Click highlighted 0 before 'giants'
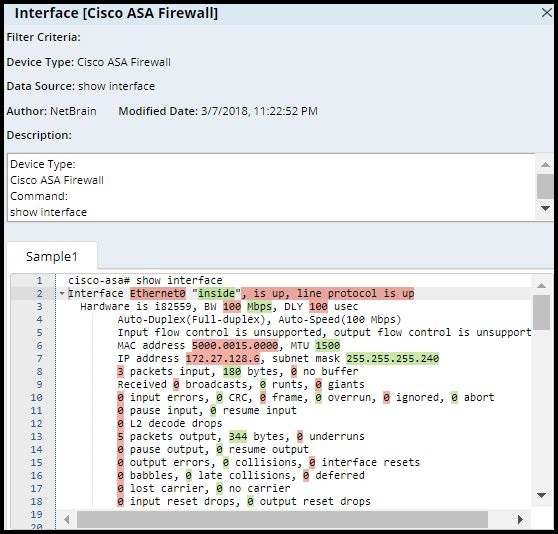 click(x=319, y=384)
